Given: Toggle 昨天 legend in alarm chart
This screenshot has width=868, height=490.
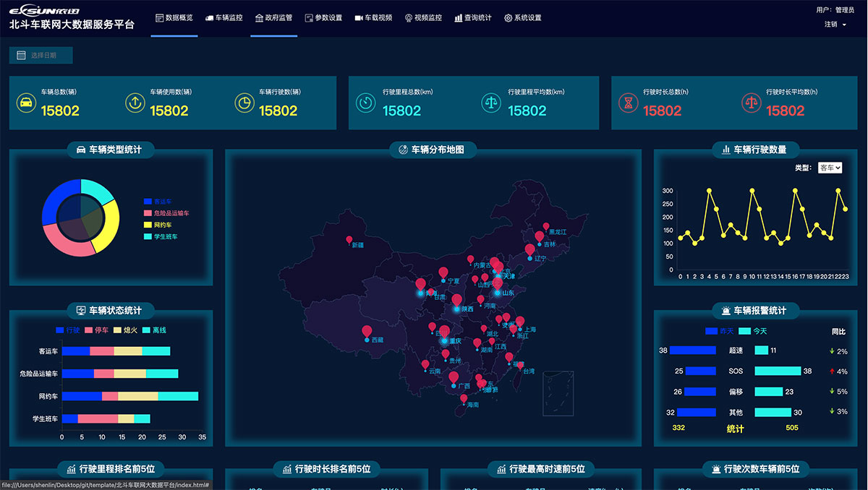Looking at the screenshot, I should 719,331.
